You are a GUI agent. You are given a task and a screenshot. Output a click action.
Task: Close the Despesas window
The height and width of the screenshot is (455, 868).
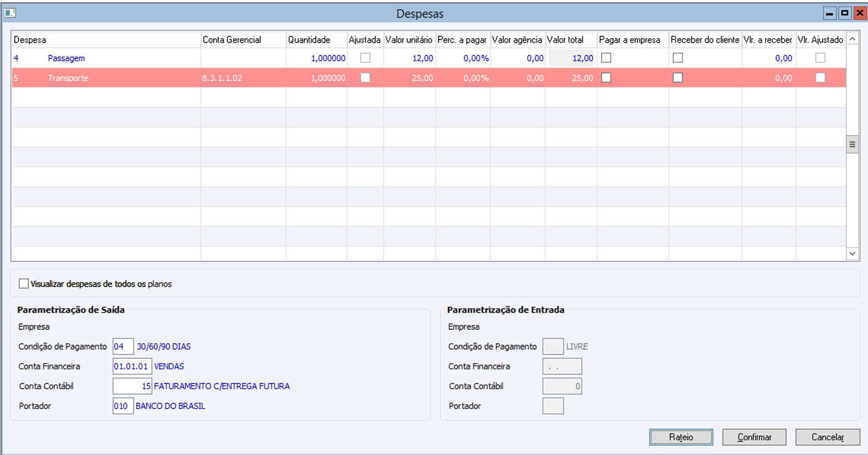859,13
